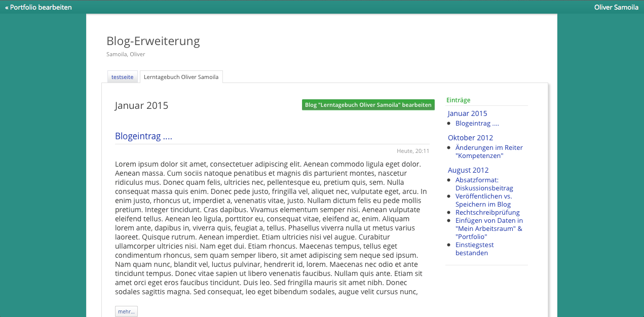
Task: Open the Einstiegstest bestanden entry
Action: [474, 249]
